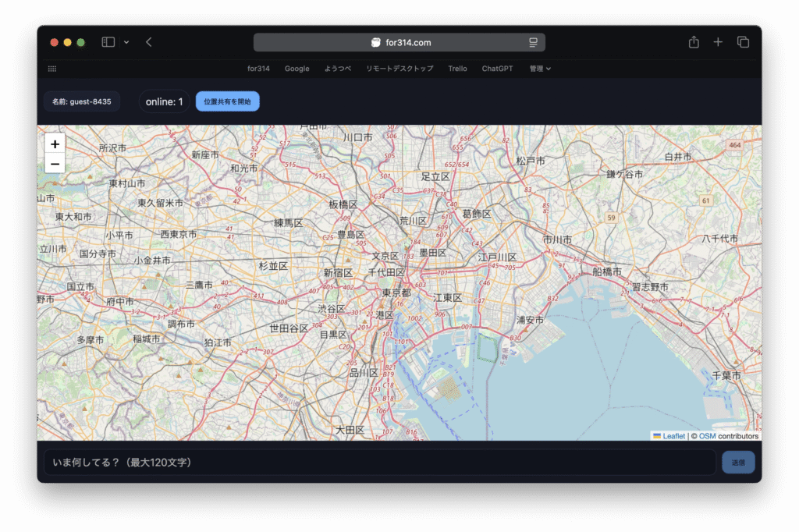Open the sidebar options dropdown chevron
Image resolution: width=799 pixels, height=532 pixels.
click(126, 42)
